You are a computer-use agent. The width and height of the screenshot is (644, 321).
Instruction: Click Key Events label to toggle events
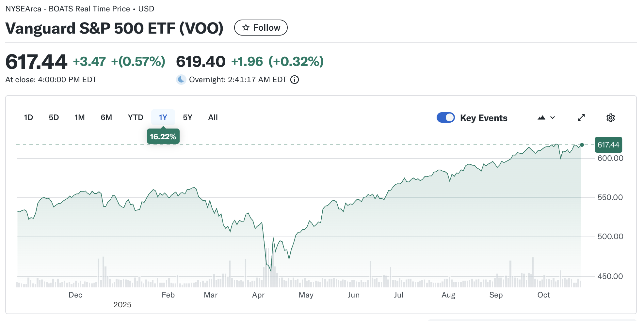[484, 117]
